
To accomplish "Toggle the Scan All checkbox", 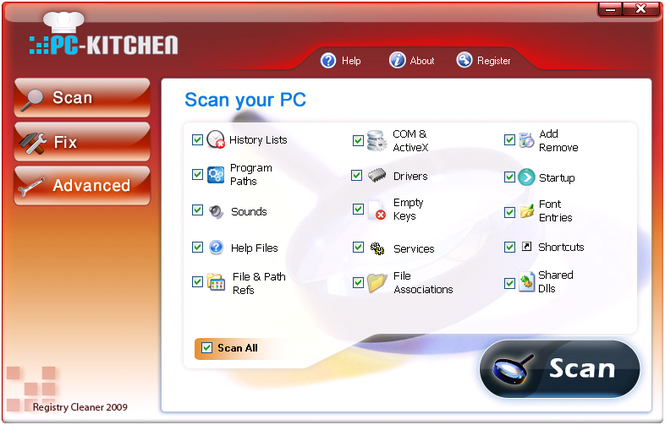I will [207, 348].
